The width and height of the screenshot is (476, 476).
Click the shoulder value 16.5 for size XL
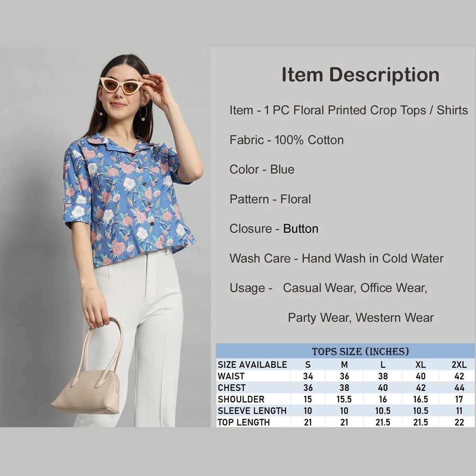[420, 399]
